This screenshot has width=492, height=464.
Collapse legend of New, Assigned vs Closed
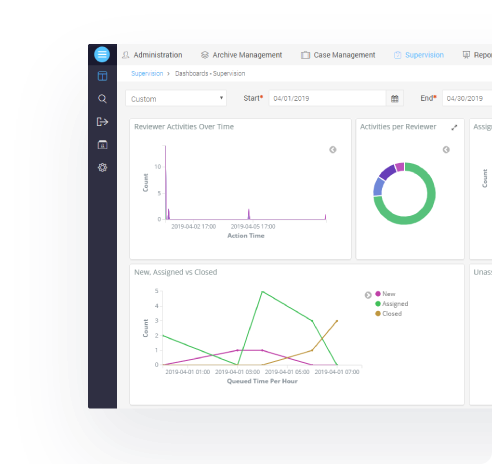[x=368, y=295]
